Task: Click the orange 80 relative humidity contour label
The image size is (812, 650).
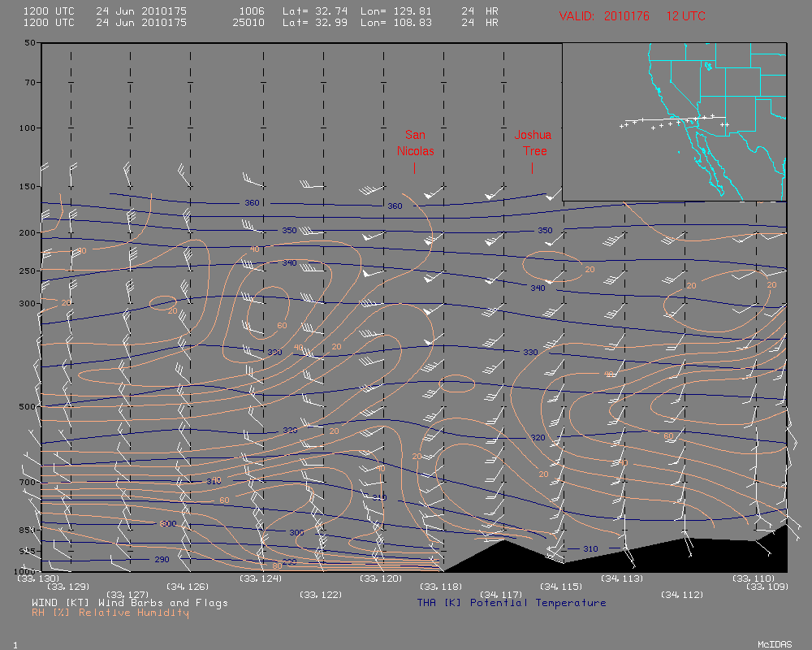Action: 278,566
